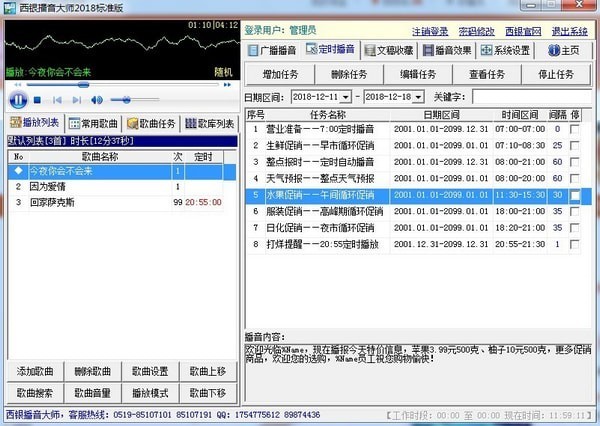The height and width of the screenshot is (426, 600).
Task: Click the 歌曲设置 button
Action: [150, 372]
